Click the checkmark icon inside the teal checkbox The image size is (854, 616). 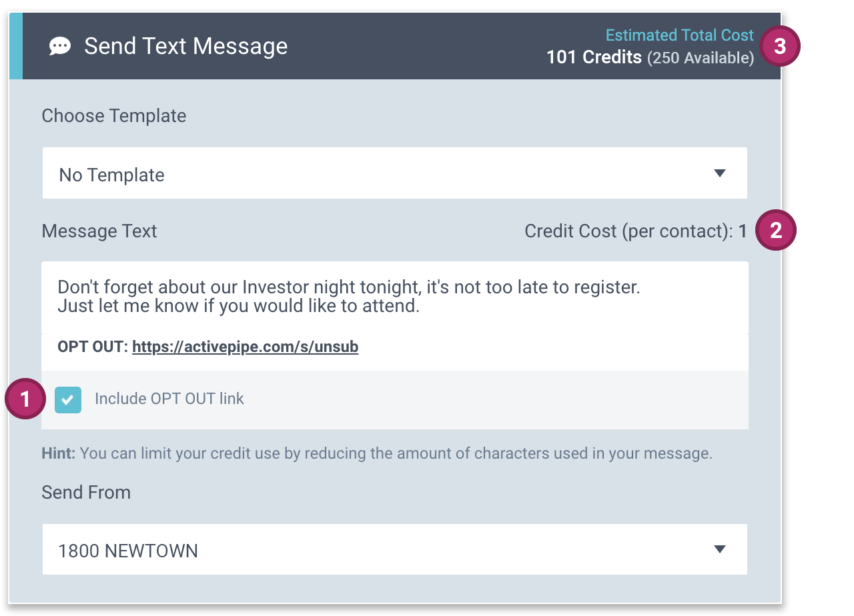point(67,399)
